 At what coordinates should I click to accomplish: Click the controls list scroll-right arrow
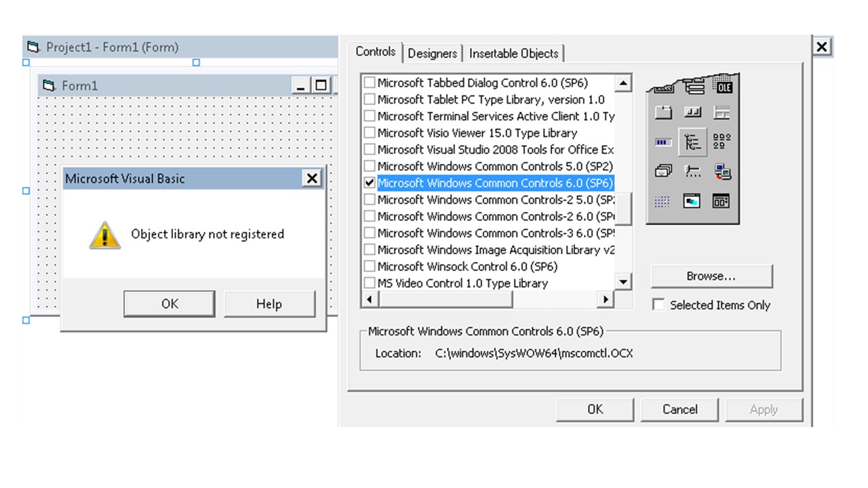[606, 299]
